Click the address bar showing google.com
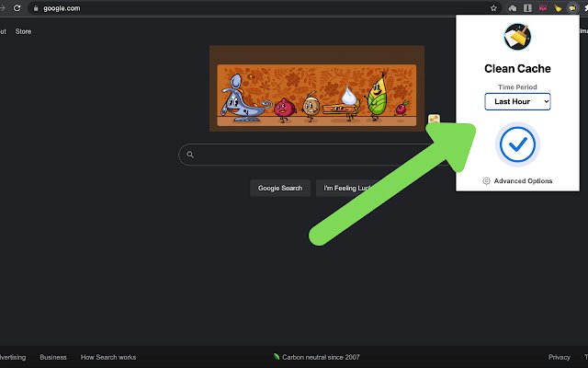This screenshot has height=368, width=588. 263,8
